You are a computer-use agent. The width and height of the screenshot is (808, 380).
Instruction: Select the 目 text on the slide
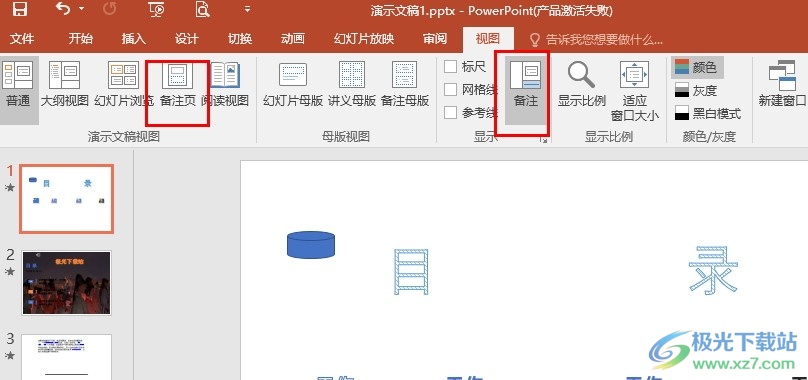pyautogui.click(x=411, y=272)
